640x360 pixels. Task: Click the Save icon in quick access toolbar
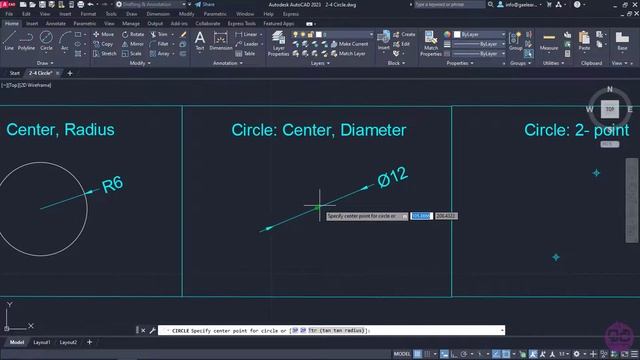42,4
